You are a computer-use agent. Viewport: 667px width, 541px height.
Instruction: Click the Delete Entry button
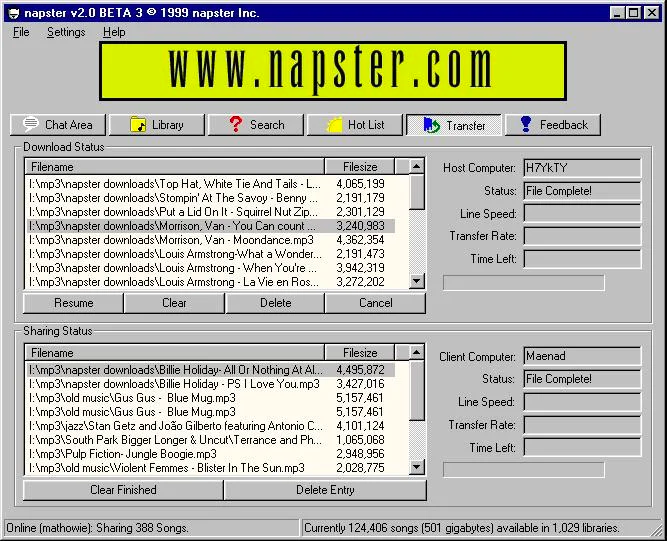pyautogui.click(x=325, y=490)
